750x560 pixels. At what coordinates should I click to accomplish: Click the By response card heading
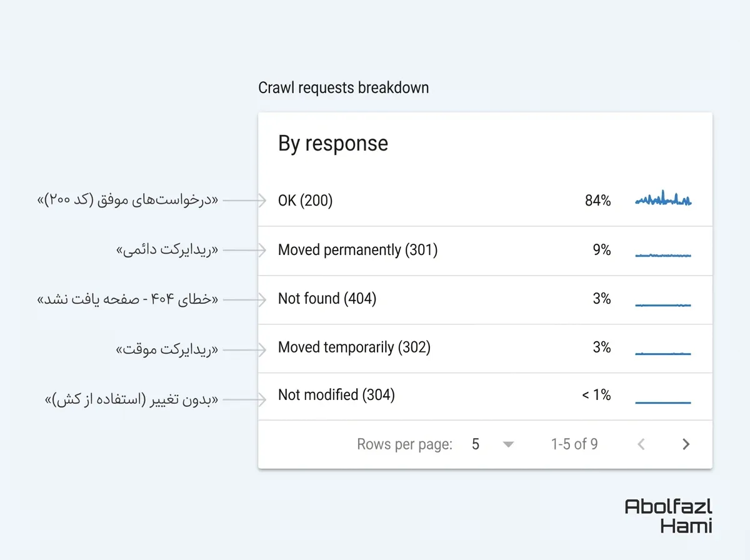(333, 144)
